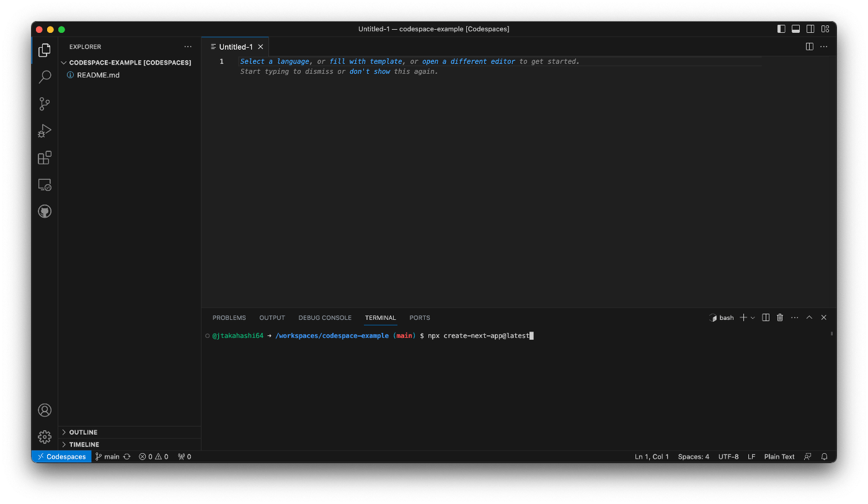This screenshot has height=504, width=868.
Task: Open the Run and Debug view
Action: coord(45,131)
